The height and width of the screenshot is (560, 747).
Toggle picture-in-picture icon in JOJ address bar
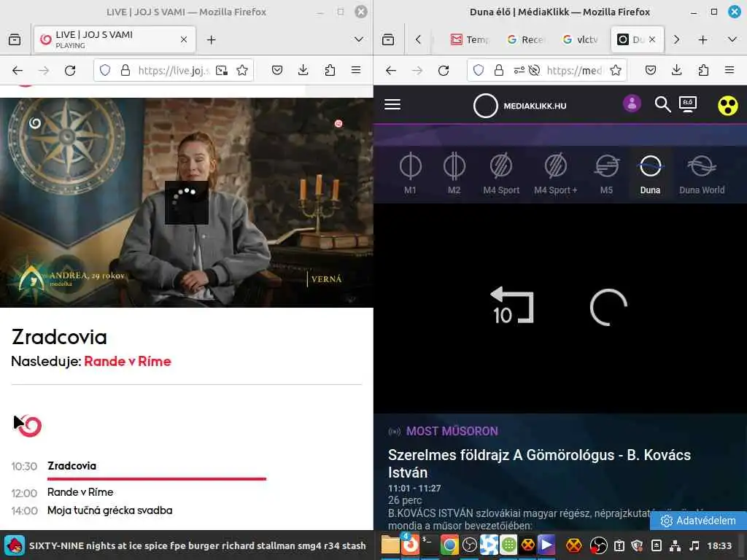(222, 71)
